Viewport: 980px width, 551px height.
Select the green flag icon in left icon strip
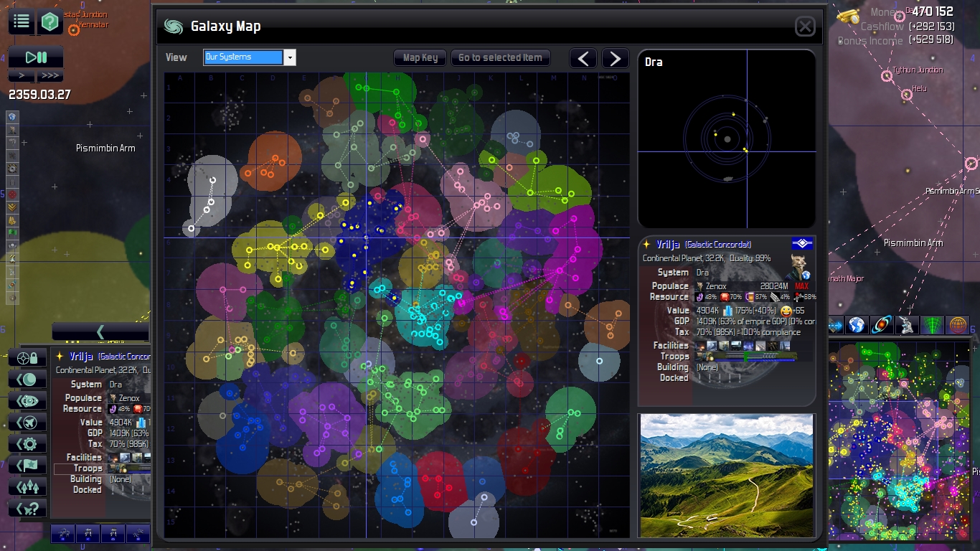(x=13, y=233)
